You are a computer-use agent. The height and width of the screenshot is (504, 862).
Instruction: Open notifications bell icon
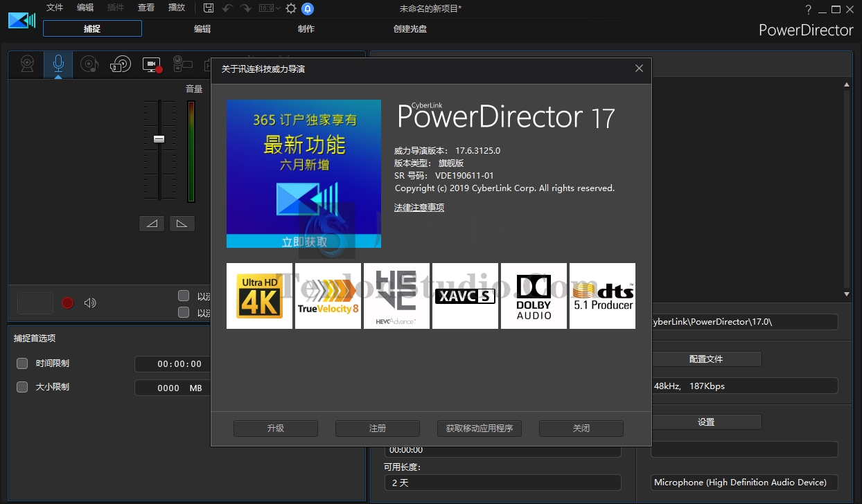click(x=308, y=8)
